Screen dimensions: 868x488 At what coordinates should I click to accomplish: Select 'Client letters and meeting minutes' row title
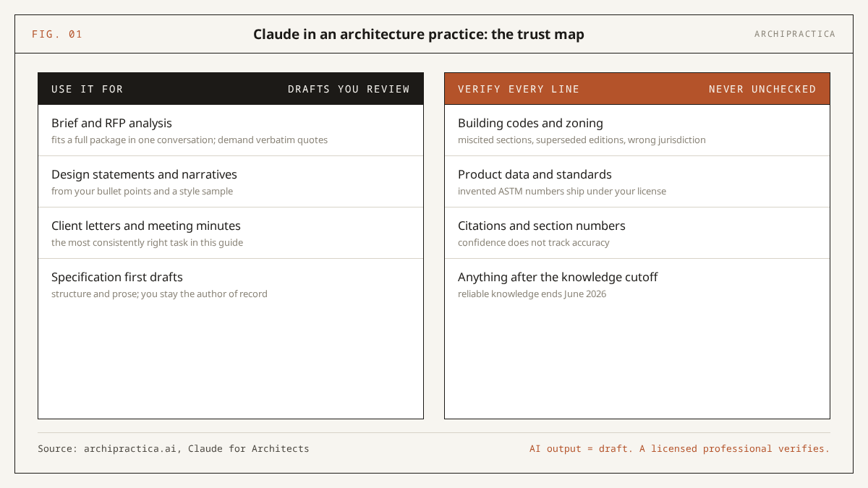[x=146, y=226]
